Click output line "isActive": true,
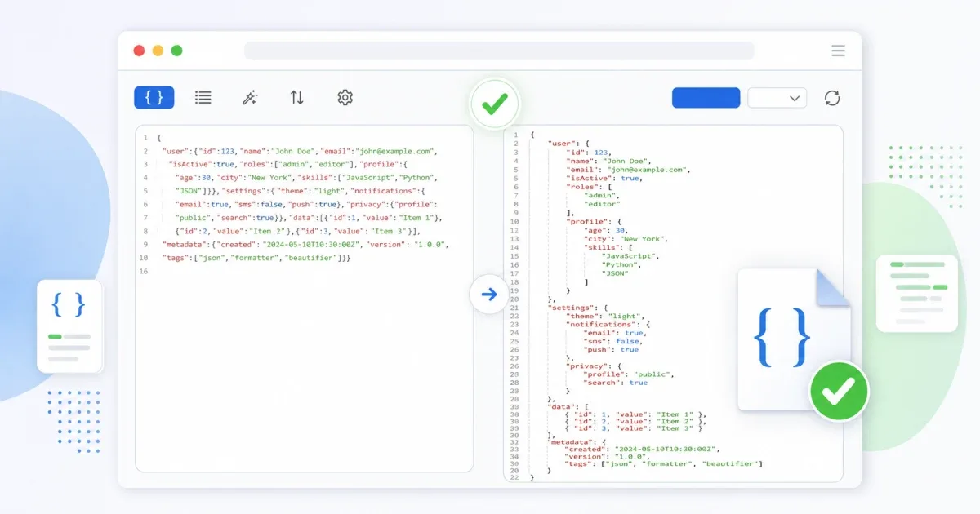This screenshot has height=514, width=980. point(604,178)
